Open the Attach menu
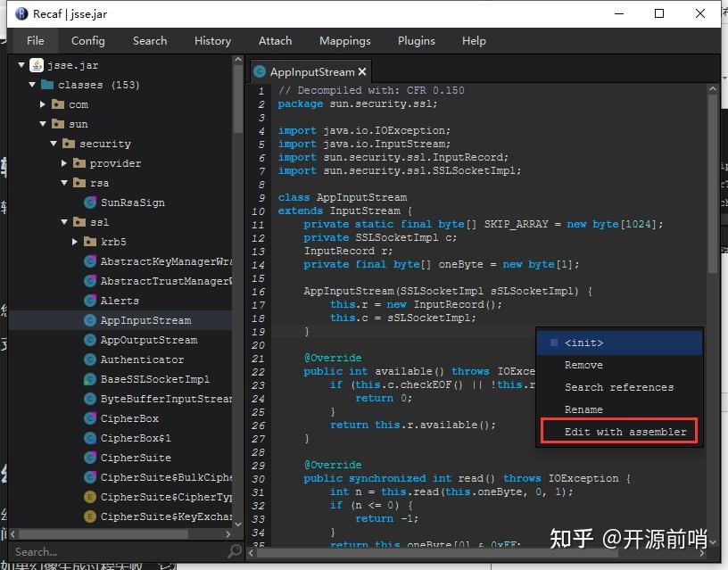 point(275,41)
